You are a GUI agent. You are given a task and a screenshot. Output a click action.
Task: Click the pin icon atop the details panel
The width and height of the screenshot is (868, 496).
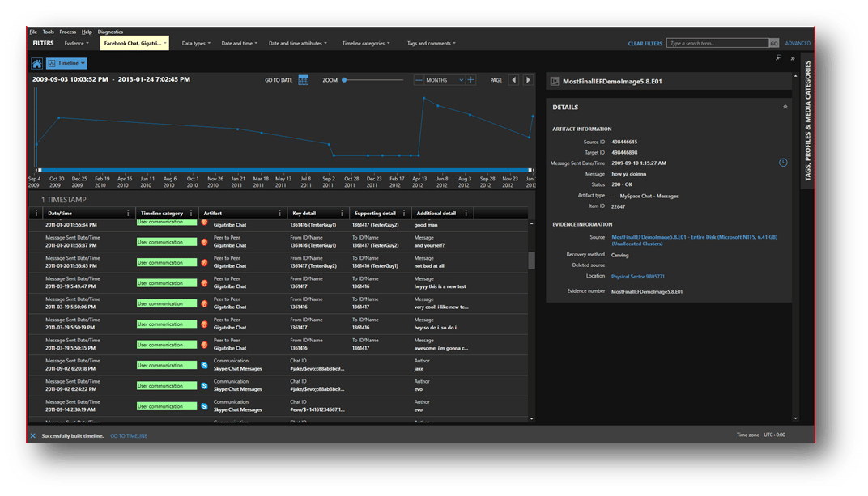coord(778,57)
